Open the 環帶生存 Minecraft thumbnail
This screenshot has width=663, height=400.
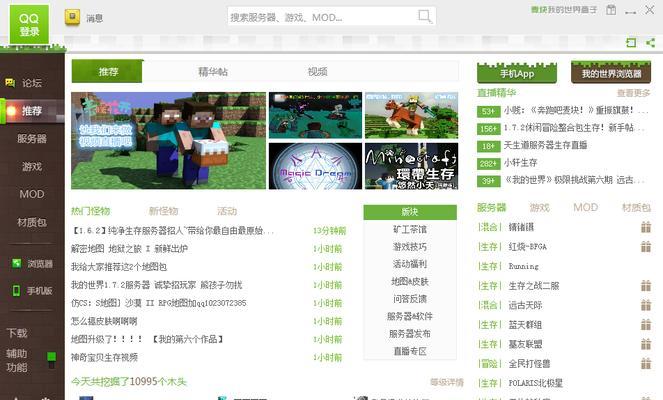411,166
